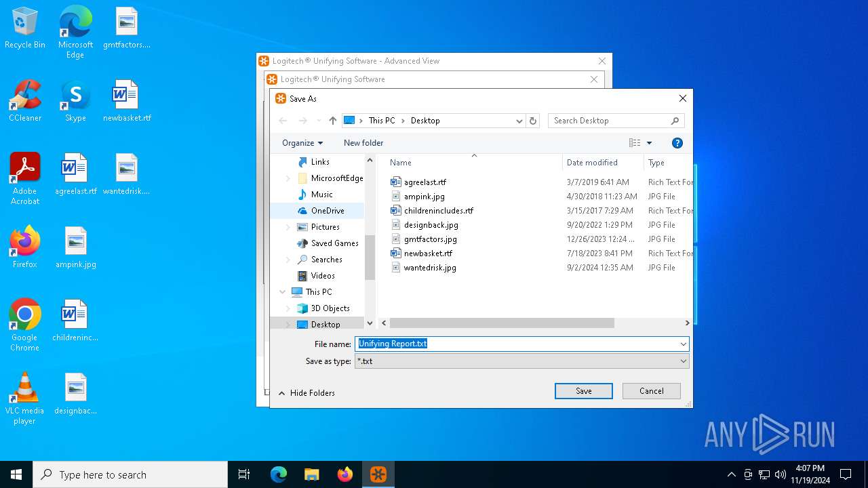This screenshot has width=868, height=488.
Task: Select gmtfactors image on the desktop
Action: coord(127,28)
